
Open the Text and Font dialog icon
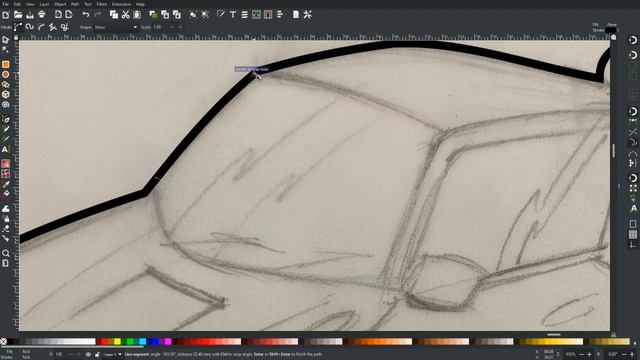coord(233,15)
